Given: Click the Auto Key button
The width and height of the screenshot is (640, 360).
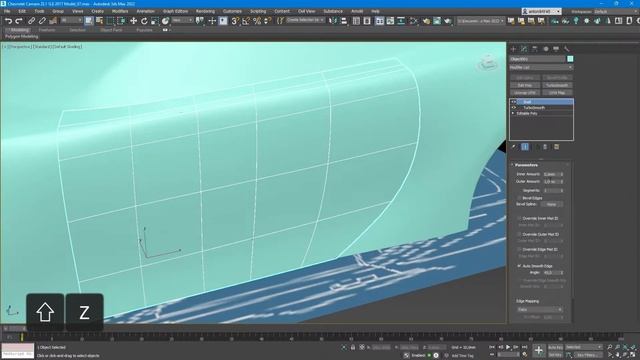Looking at the screenshot, I should (x=555, y=347).
